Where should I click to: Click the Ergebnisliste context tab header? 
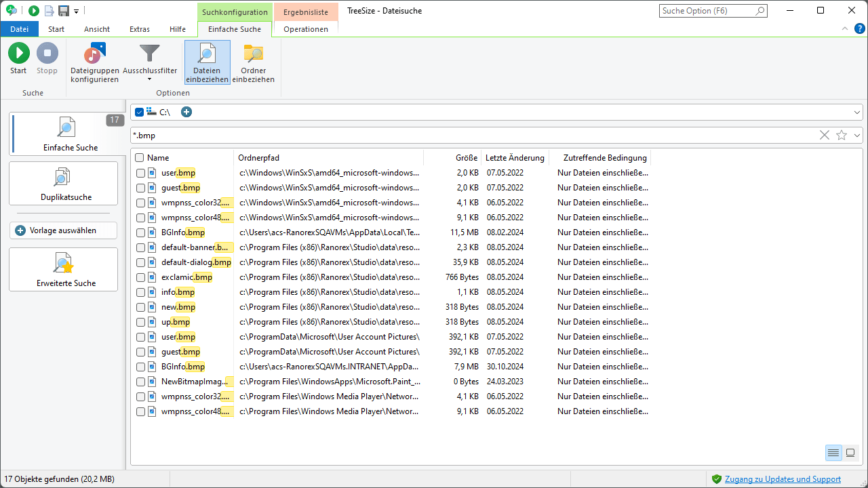(x=306, y=12)
